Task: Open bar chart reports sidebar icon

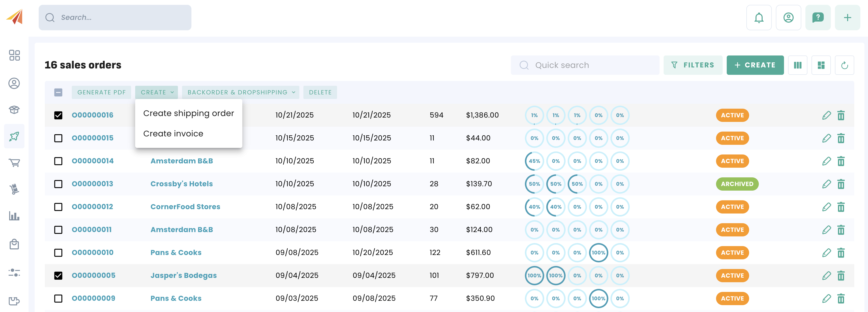Action: [14, 216]
